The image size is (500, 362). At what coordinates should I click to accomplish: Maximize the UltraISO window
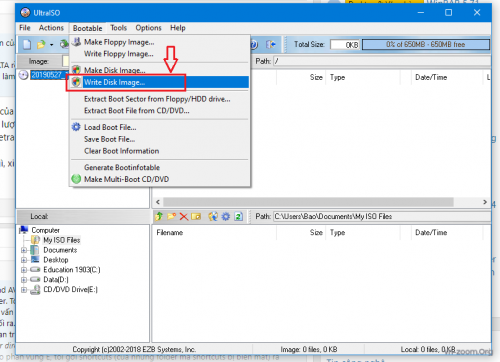[x=449, y=13]
